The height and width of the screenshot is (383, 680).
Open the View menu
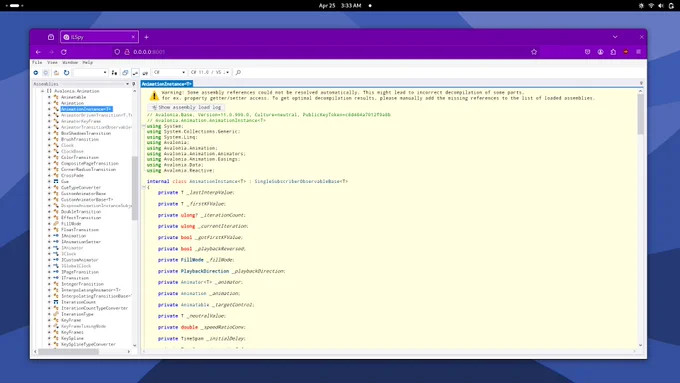(x=52, y=62)
